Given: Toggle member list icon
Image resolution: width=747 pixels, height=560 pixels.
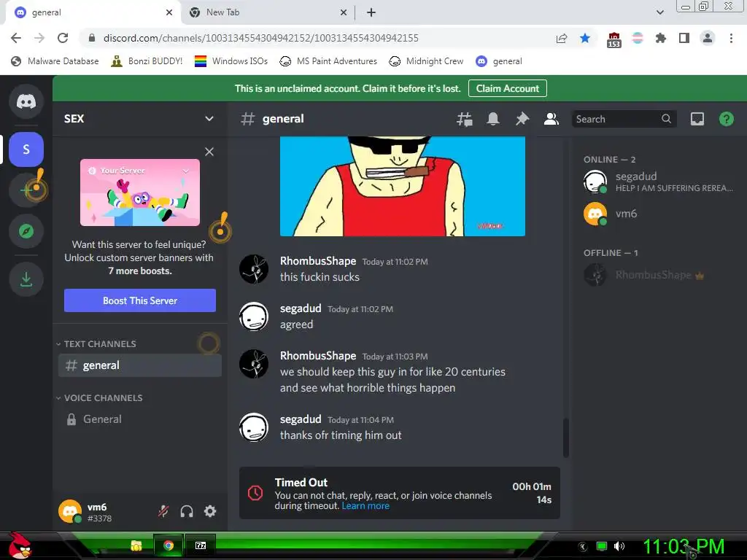Looking at the screenshot, I should 551,119.
